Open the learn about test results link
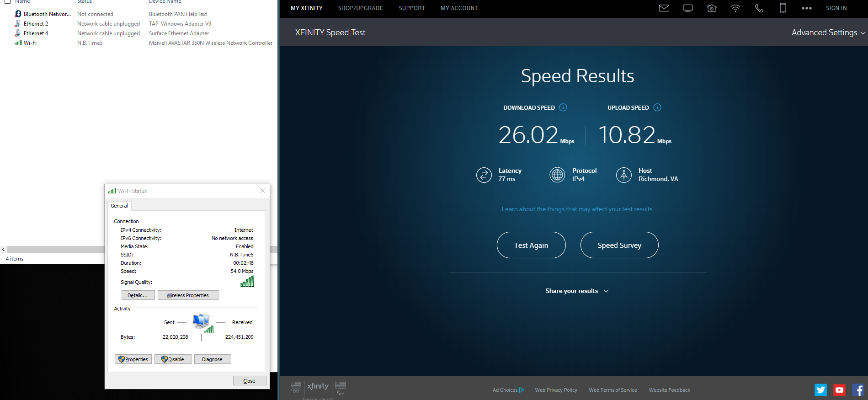 point(577,209)
